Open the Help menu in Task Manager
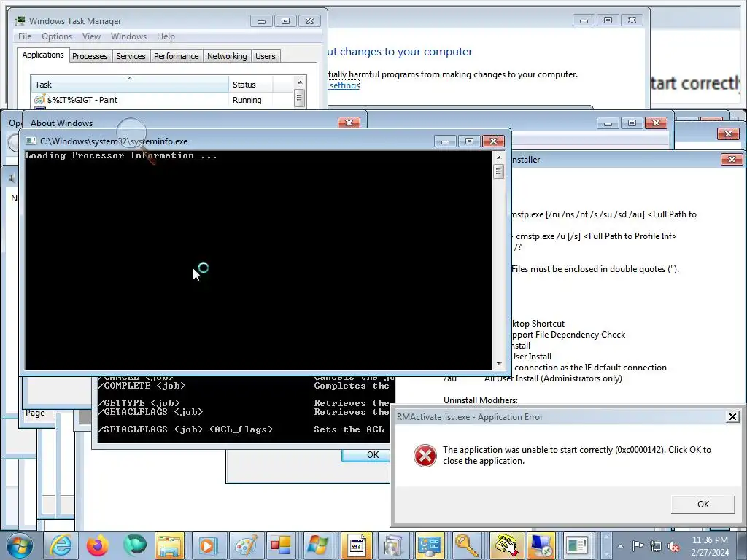 pos(166,36)
